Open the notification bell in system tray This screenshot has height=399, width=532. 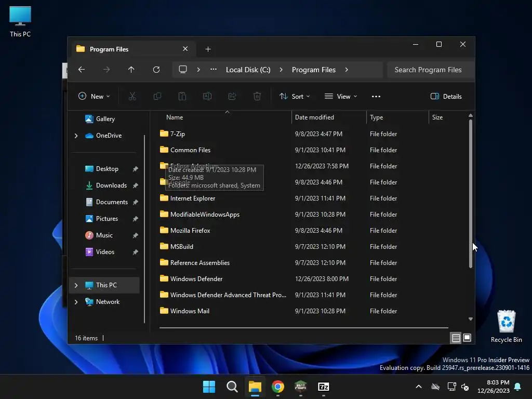click(518, 387)
